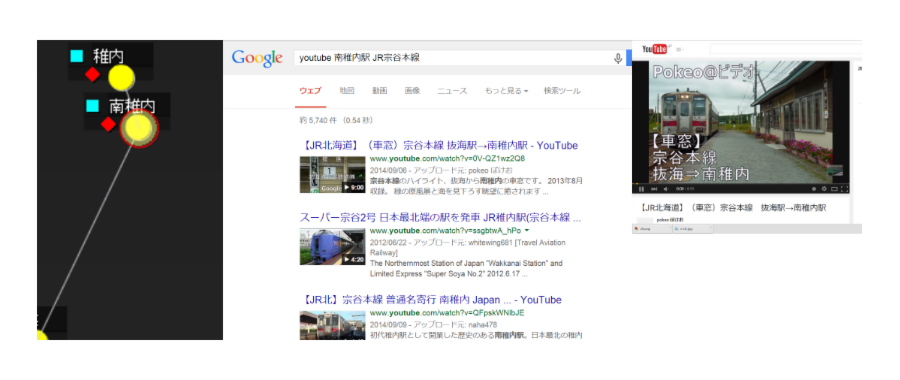Switch to the 地図 tab
The height and width of the screenshot is (380, 900).
click(346, 91)
